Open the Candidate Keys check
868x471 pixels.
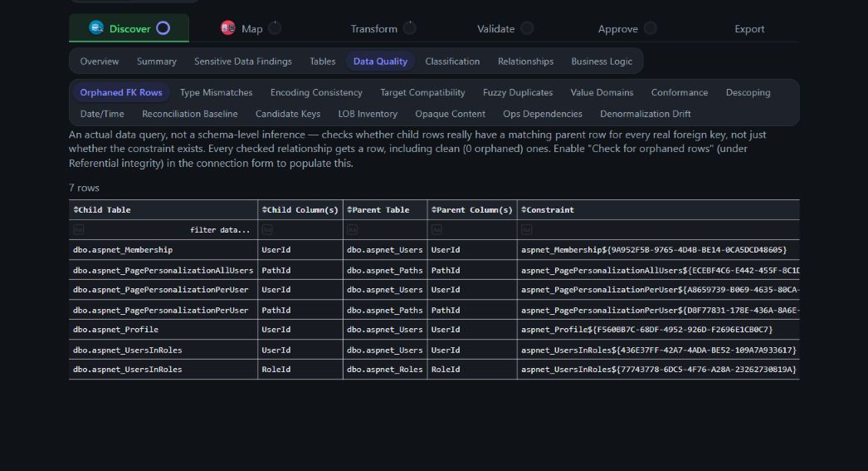tap(288, 114)
